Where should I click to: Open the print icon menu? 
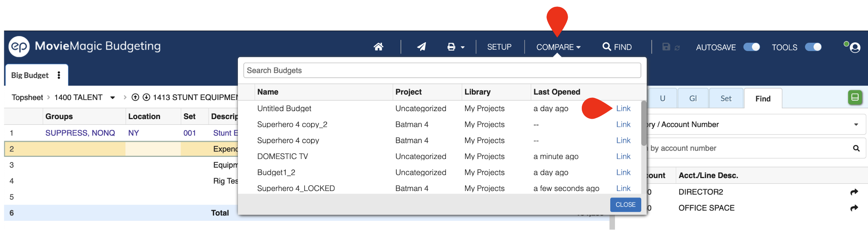click(451, 47)
